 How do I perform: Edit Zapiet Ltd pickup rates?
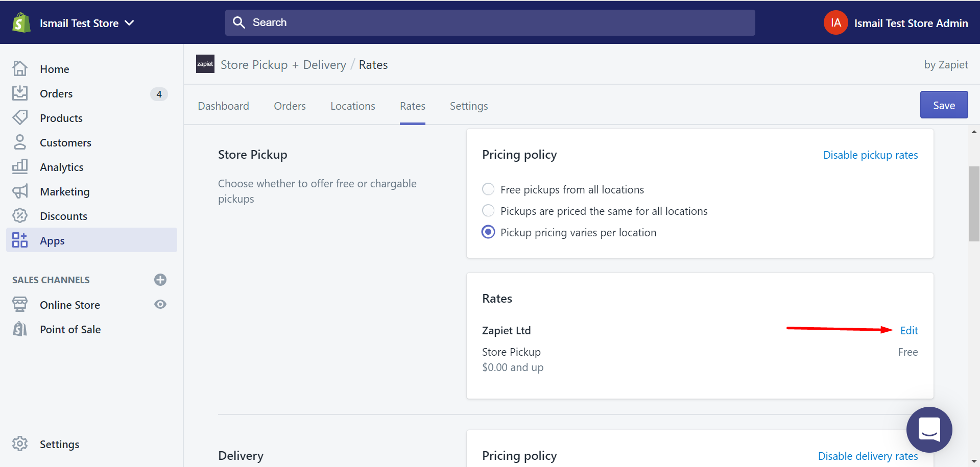click(x=909, y=330)
